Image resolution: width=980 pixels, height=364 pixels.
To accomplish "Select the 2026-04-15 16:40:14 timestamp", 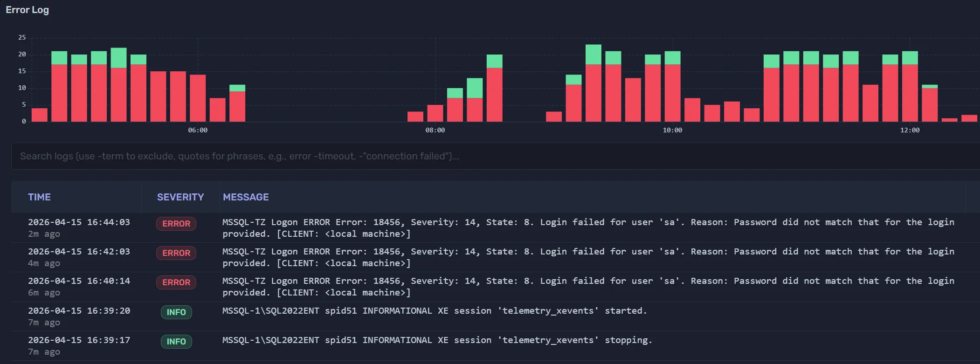I will pos(79,281).
